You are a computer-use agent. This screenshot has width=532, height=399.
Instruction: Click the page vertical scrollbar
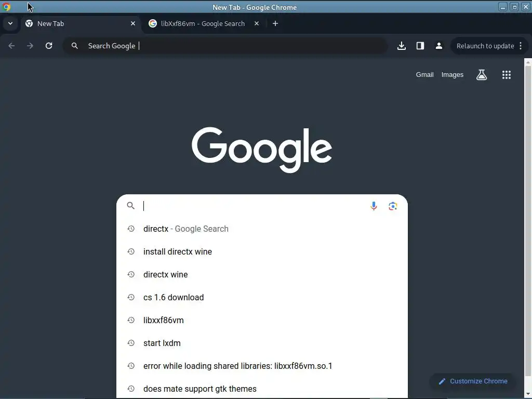point(528,220)
